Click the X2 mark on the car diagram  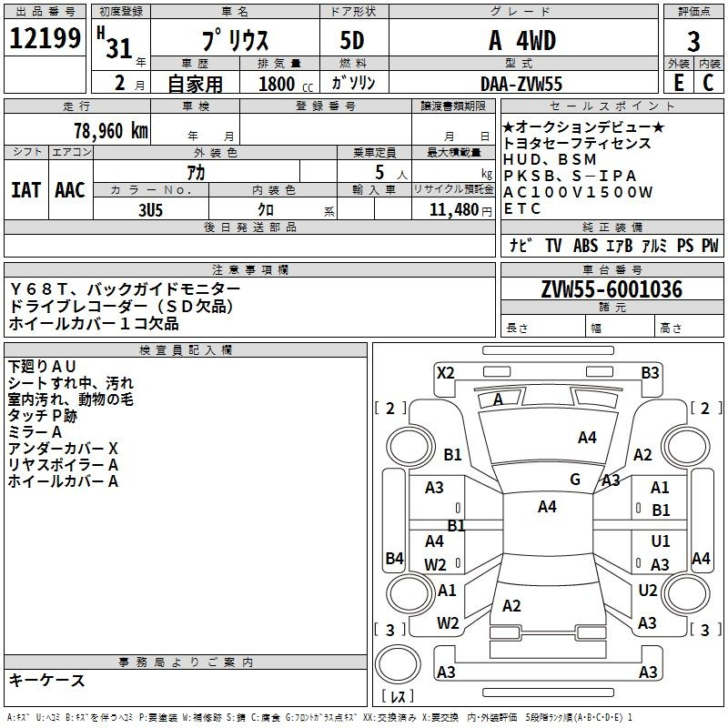point(445,372)
